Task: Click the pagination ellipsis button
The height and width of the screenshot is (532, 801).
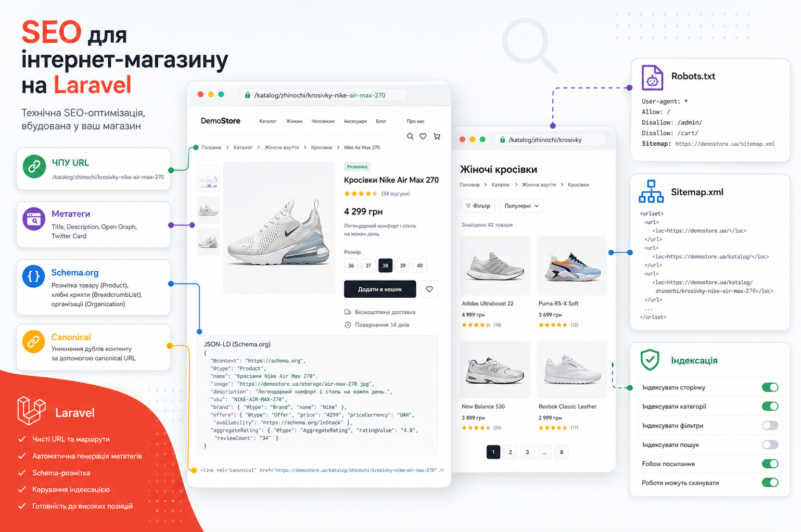Action: click(544, 452)
